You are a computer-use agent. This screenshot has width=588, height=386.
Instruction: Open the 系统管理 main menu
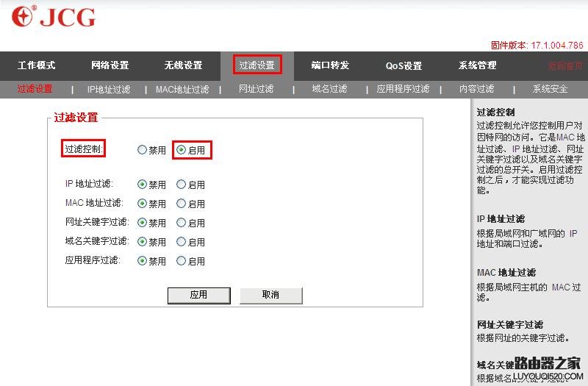pyautogui.click(x=477, y=65)
